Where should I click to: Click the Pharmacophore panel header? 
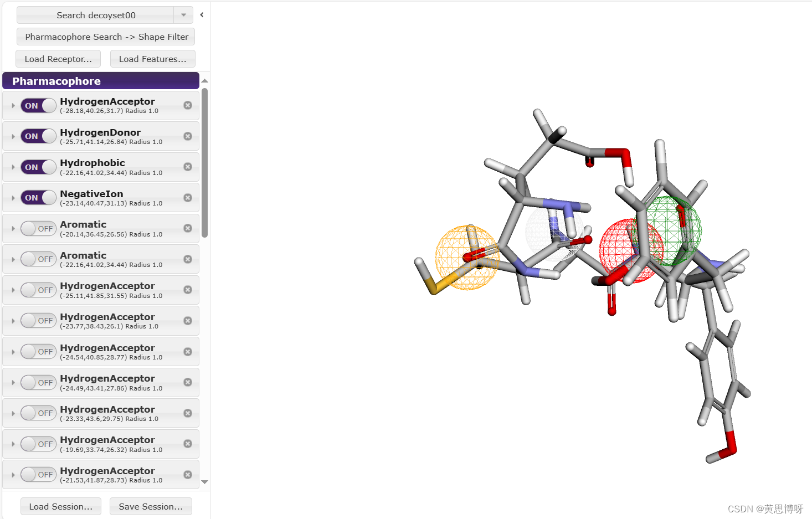tap(101, 81)
